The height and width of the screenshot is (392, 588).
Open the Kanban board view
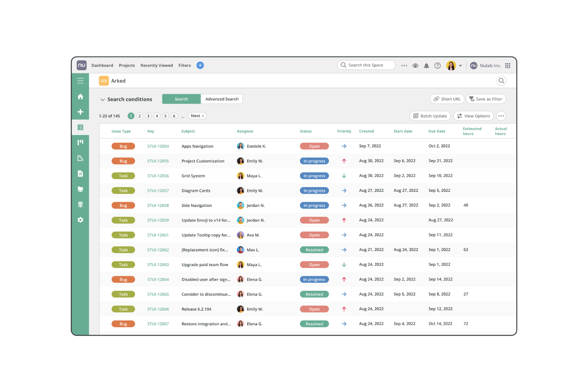click(x=81, y=142)
